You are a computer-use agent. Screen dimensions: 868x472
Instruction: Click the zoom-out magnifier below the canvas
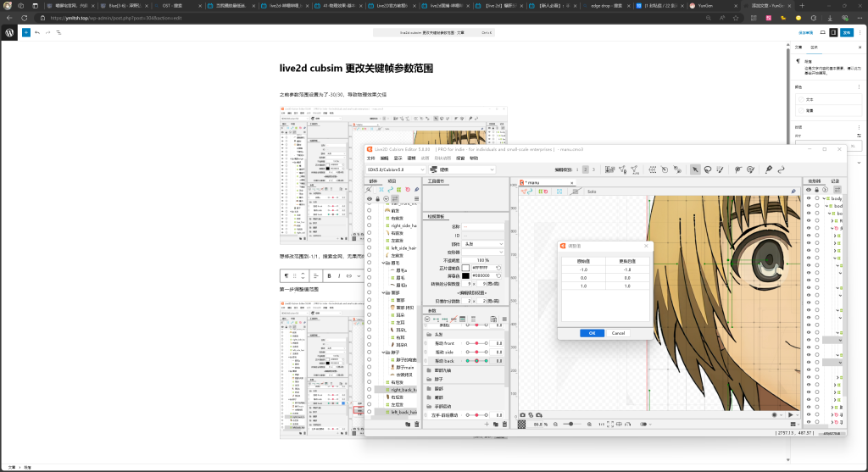(555, 425)
